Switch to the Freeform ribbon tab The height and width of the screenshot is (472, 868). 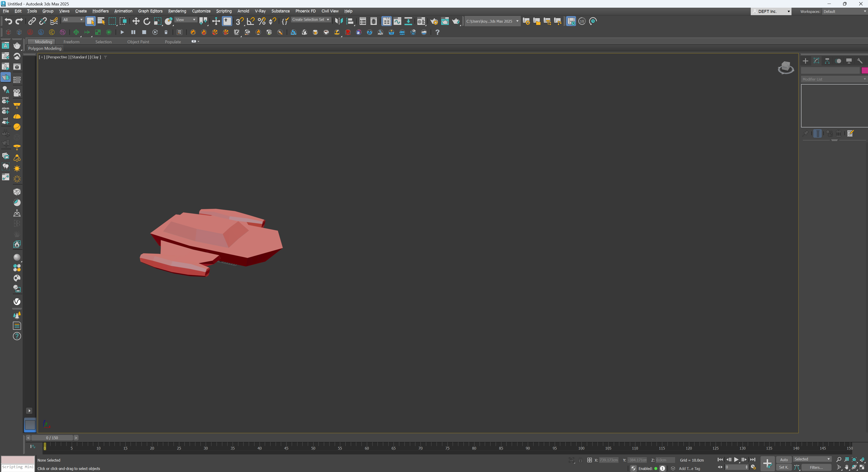pos(72,42)
